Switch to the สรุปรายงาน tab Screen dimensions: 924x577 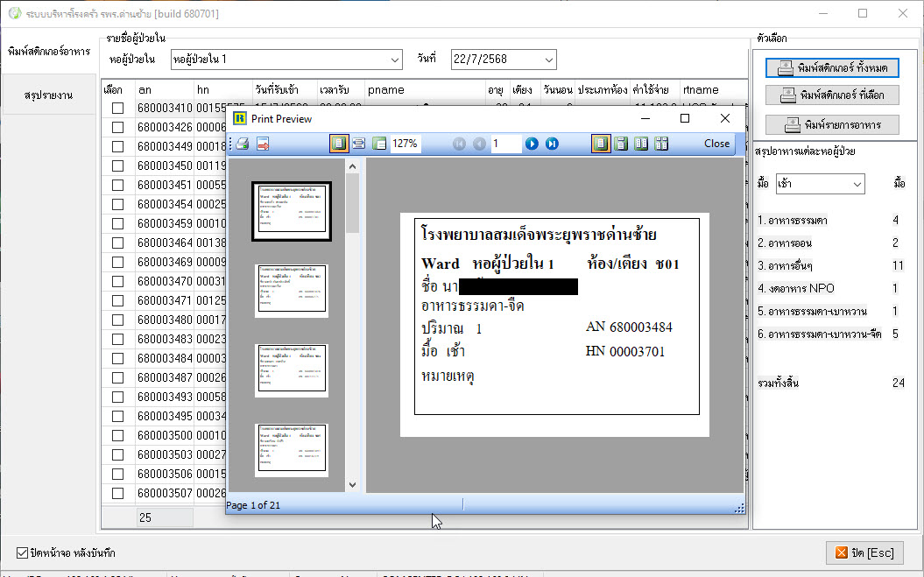[48, 95]
